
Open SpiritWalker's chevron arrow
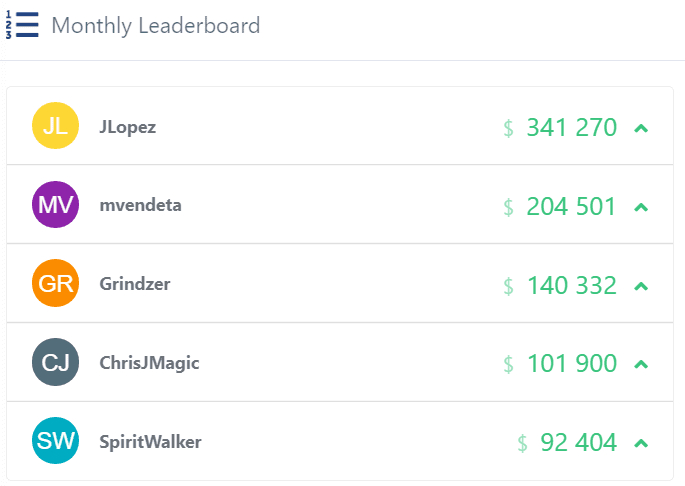(x=641, y=443)
